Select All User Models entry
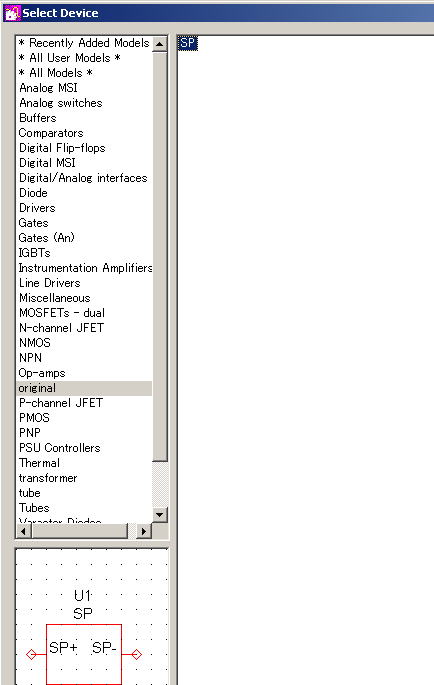Screen dimensions: 434x685 pos(69,58)
